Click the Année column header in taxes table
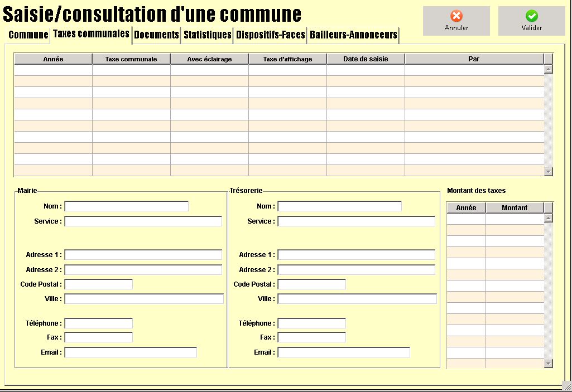This screenshot has width=572, height=392. pyautogui.click(x=53, y=59)
